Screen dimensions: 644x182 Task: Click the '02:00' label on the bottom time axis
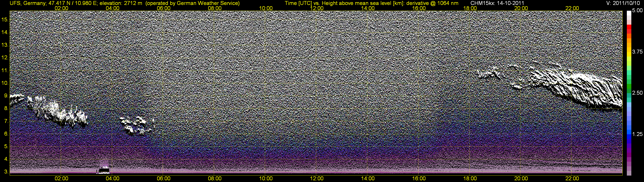point(61,179)
